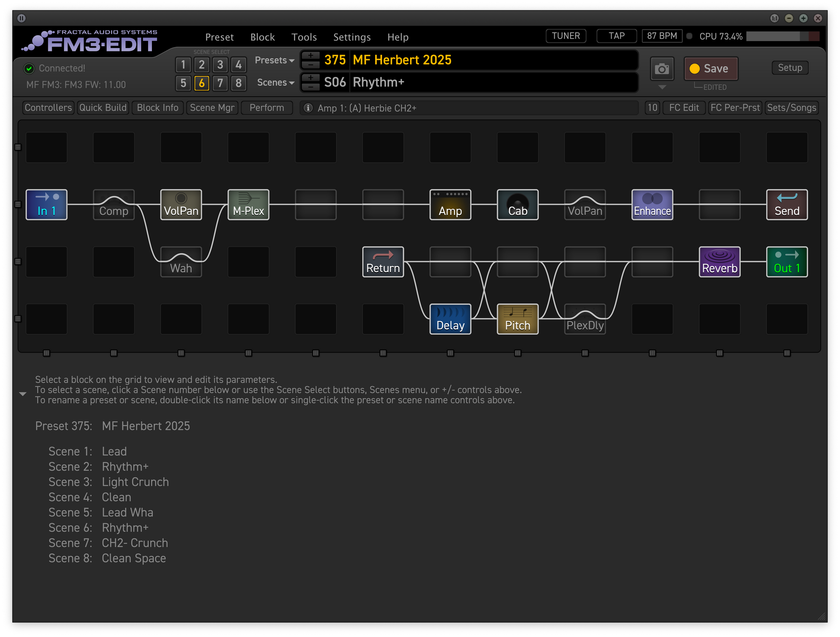The width and height of the screenshot is (840, 637).
Task: Activate scene 8 in Scene Select
Action: [238, 83]
